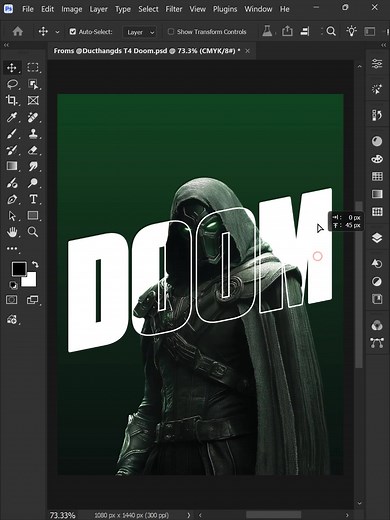
Task: Select the Move tool in toolbox
Action: [12, 68]
